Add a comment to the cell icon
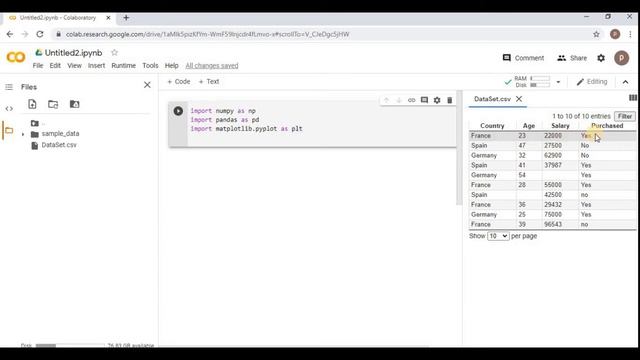640x360 pixels. 424,100
